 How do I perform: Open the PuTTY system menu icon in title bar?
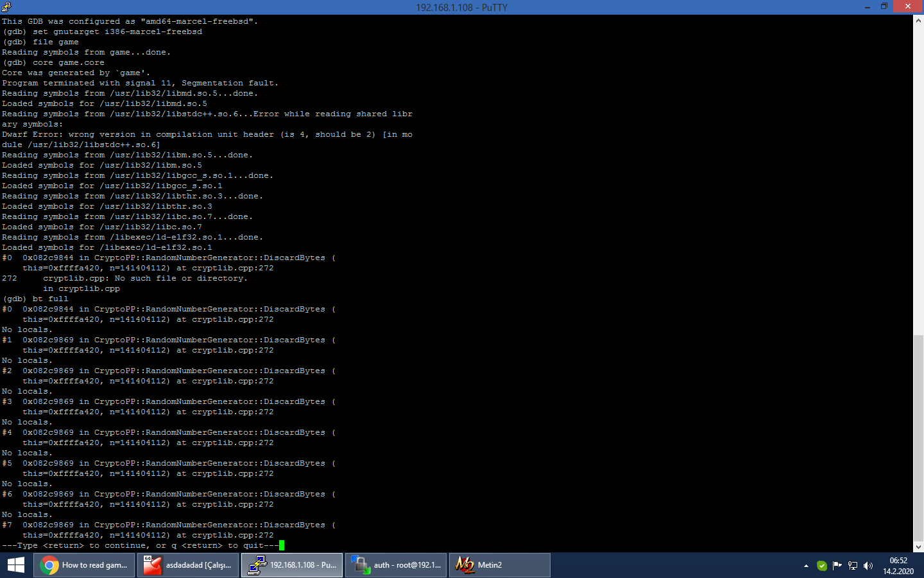click(x=6, y=6)
